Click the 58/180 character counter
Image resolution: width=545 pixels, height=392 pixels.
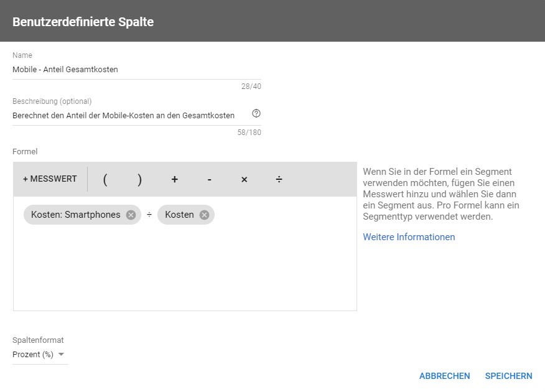pos(249,133)
